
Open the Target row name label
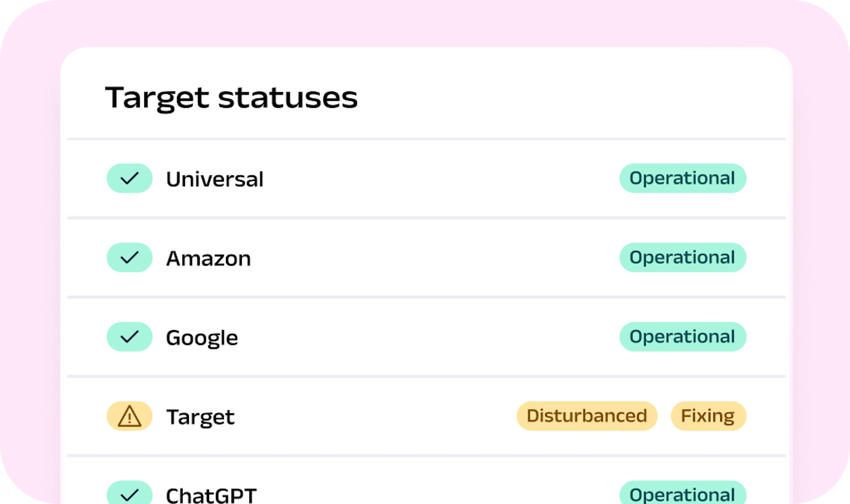tap(201, 417)
